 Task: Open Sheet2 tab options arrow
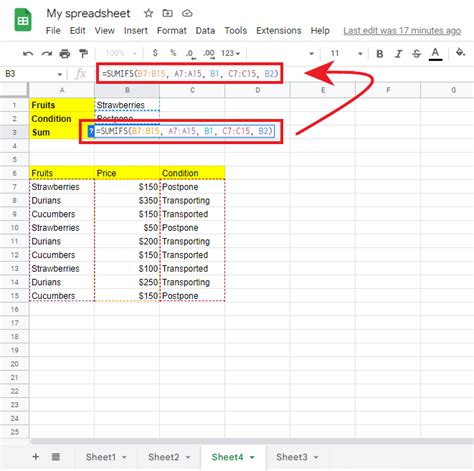click(x=188, y=457)
